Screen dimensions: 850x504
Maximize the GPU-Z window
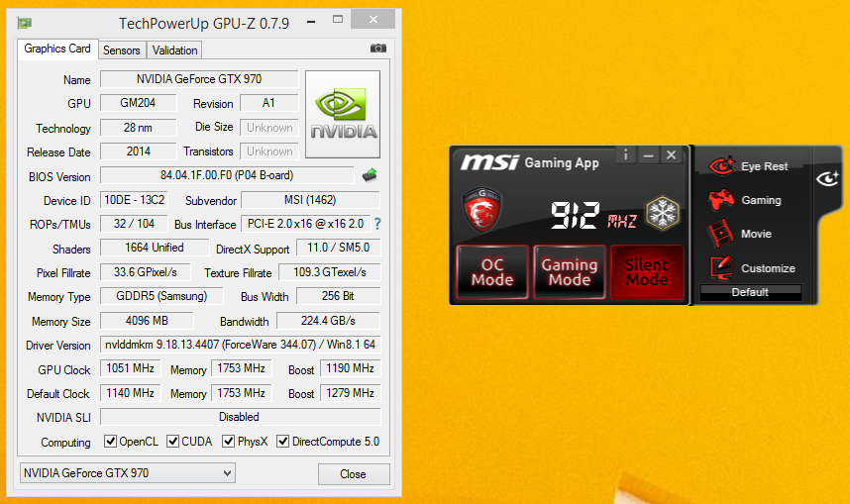point(338,20)
